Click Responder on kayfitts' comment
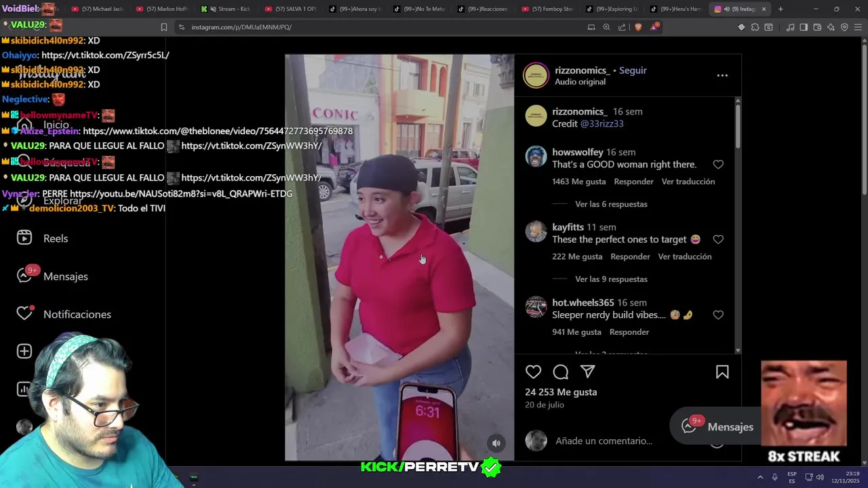This screenshot has height=488, width=868. coord(630,257)
